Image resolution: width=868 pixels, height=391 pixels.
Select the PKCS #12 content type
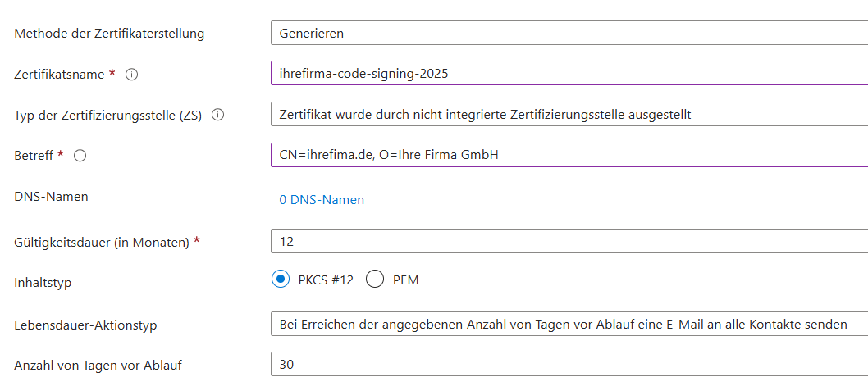(x=281, y=280)
